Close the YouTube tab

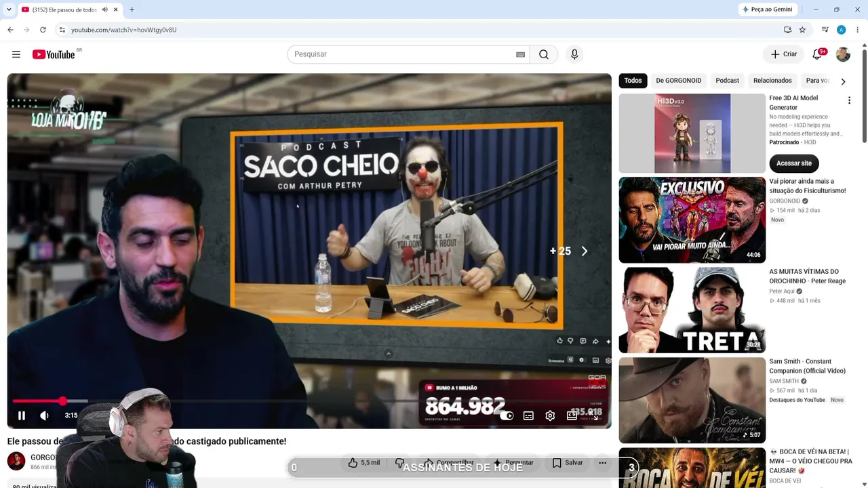coord(117,9)
